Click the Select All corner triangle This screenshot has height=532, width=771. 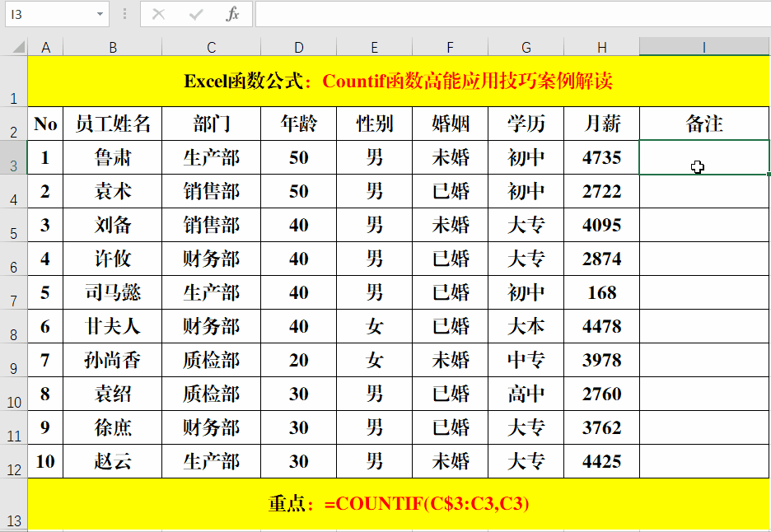click(x=18, y=47)
